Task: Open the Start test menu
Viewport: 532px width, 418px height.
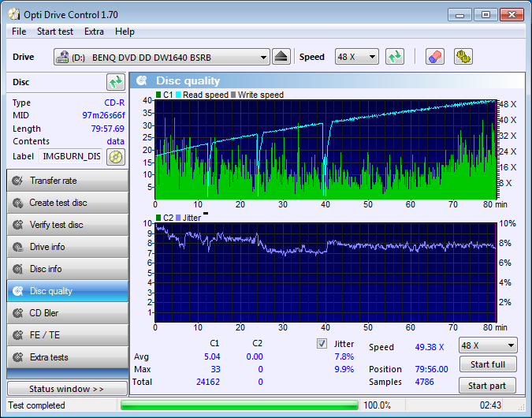Action: (x=55, y=32)
